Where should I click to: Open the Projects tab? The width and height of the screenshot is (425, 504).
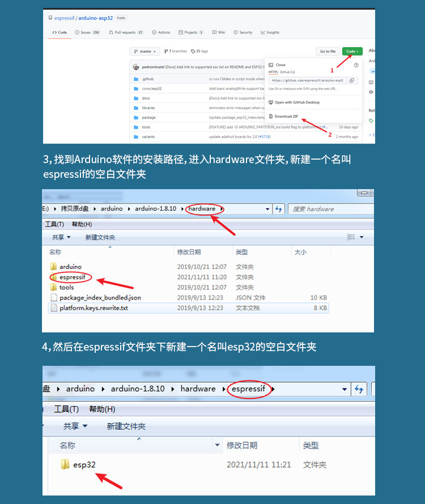[x=191, y=32]
